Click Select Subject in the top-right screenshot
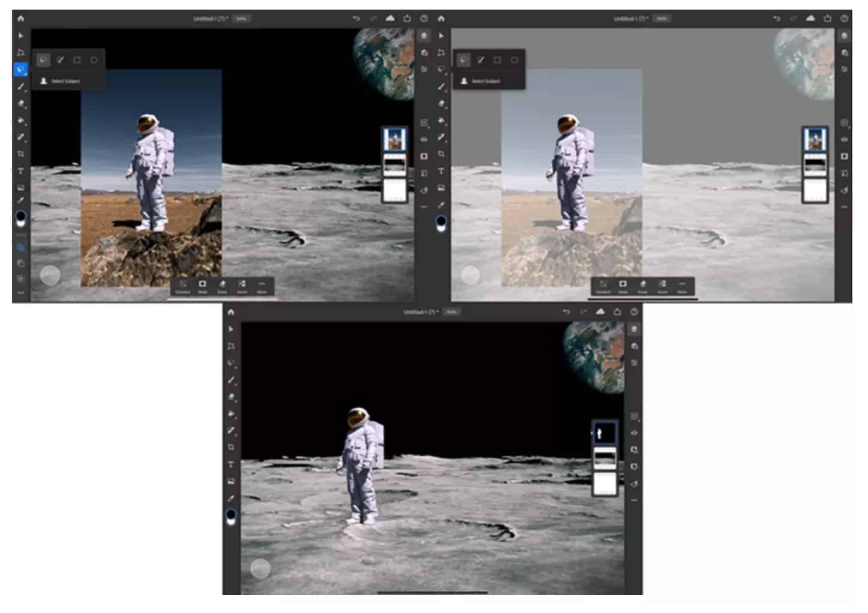The height and width of the screenshot is (613, 868). point(480,81)
